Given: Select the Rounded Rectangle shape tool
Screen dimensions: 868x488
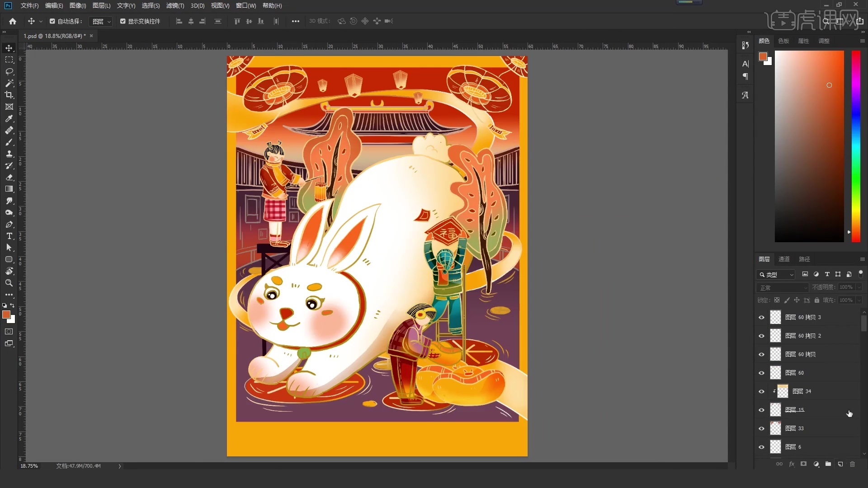Looking at the screenshot, I should coord(9,259).
